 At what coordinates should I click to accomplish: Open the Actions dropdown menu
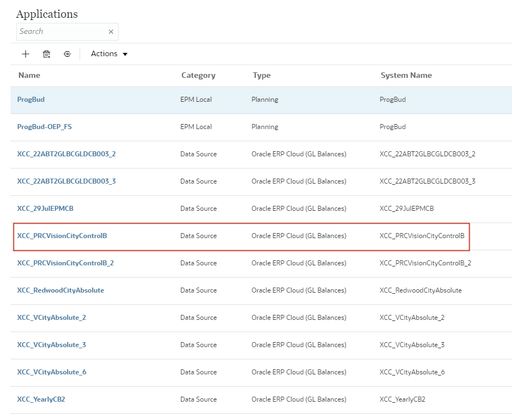109,54
